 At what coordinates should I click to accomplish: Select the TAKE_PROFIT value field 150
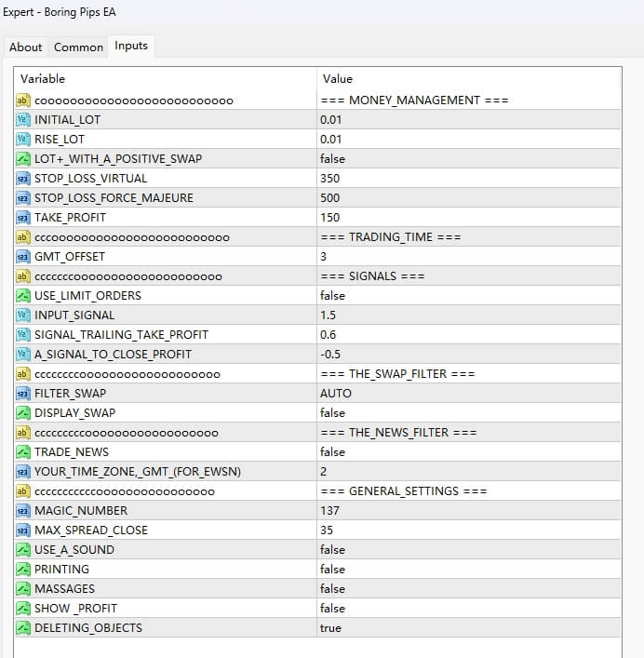pyautogui.click(x=329, y=218)
